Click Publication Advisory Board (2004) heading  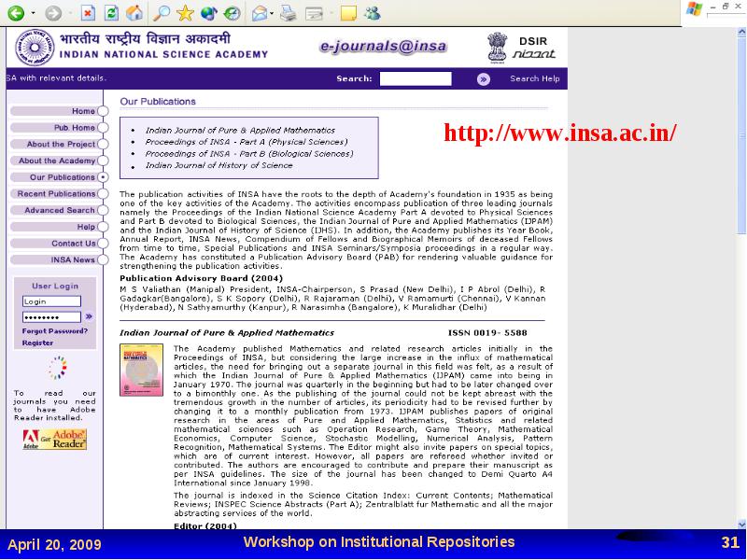201,278
